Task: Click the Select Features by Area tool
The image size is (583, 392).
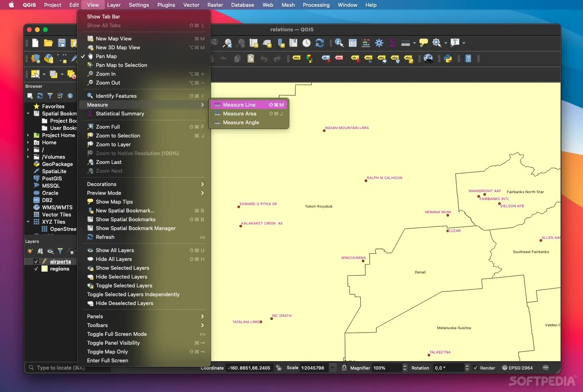Action: (35, 74)
